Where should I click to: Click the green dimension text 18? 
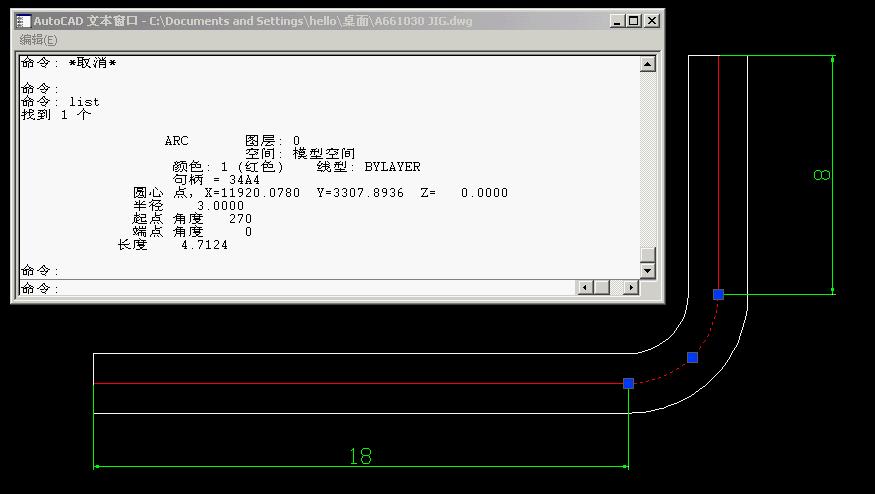coord(360,456)
